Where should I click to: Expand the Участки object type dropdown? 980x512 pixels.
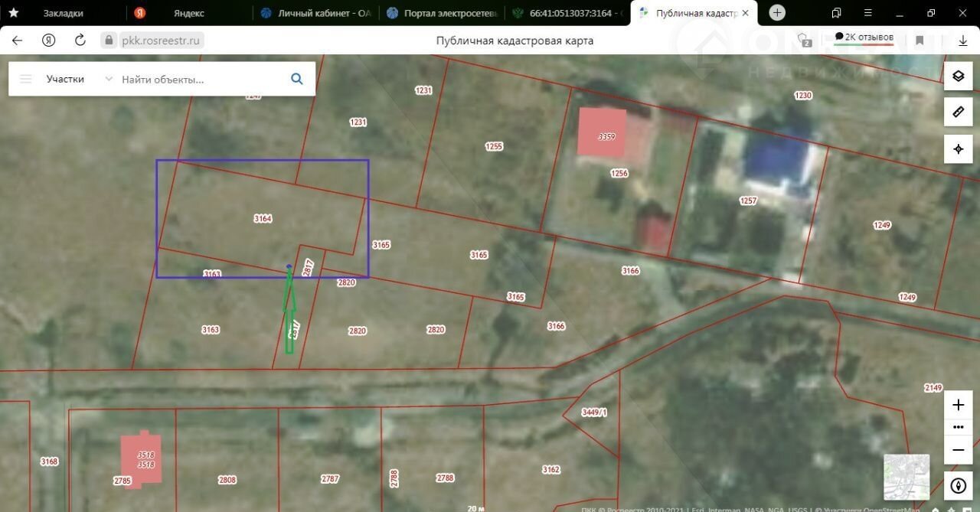point(108,79)
